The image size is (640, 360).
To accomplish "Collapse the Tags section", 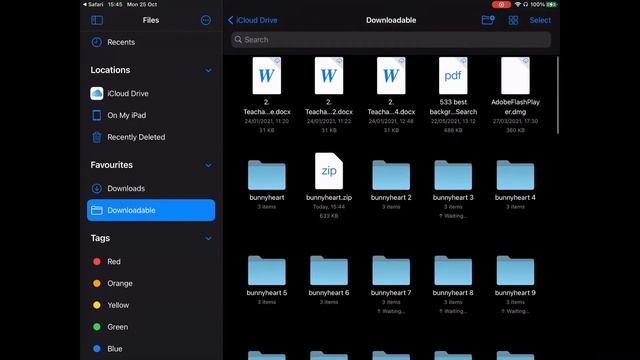I will point(208,238).
